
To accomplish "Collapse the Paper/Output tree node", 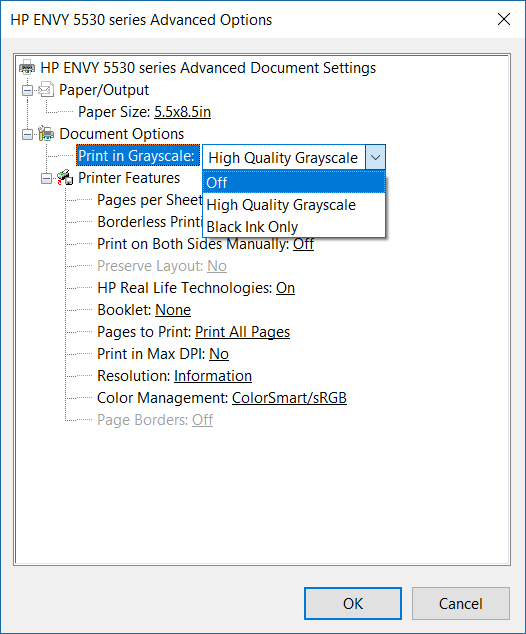I will tap(27, 90).
